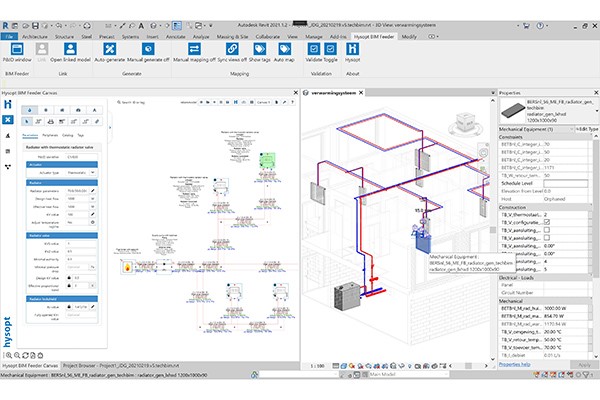Open the Hysopt About icon
Image resolution: width=600 pixels, height=400 pixels.
click(x=352, y=49)
